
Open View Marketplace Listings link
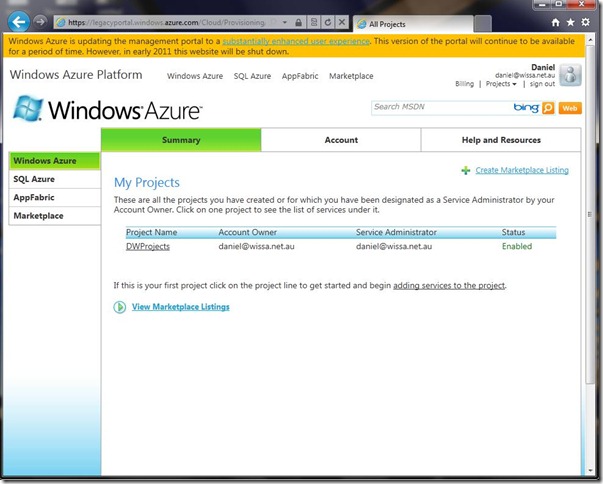pyautogui.click(x=181, y=307)
